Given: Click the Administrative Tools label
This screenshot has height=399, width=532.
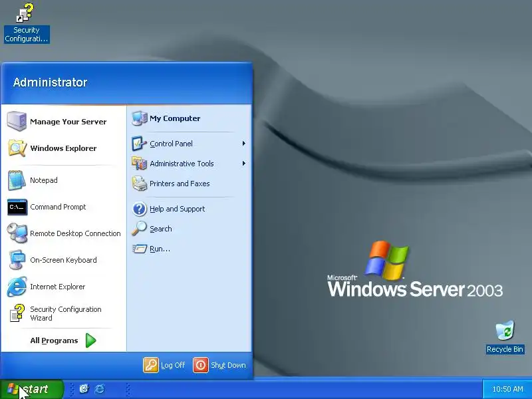Looking at the screenshot, I should pyautogui.click(x=182, y=164).
